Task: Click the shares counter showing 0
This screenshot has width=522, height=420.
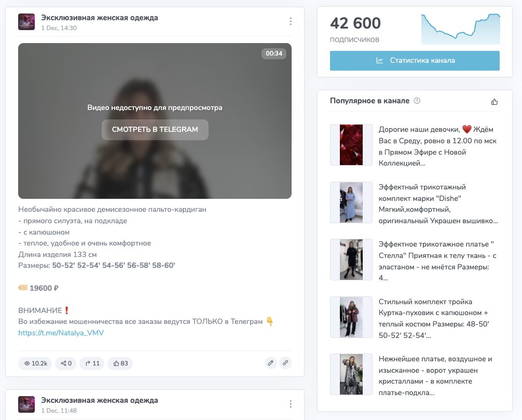Action: click(x=66, y=363)
